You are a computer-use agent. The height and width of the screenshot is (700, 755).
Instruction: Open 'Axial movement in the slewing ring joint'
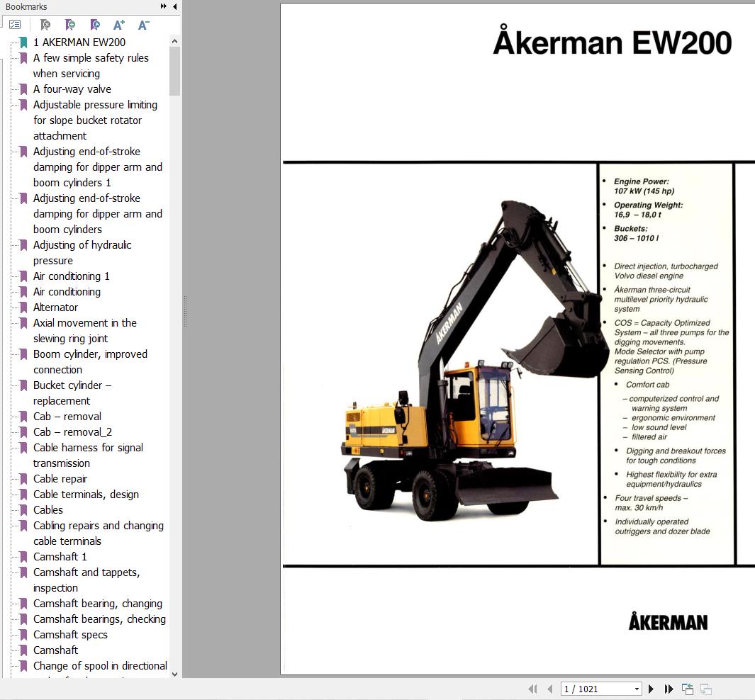pyautogui.click(x=85, y=330)
